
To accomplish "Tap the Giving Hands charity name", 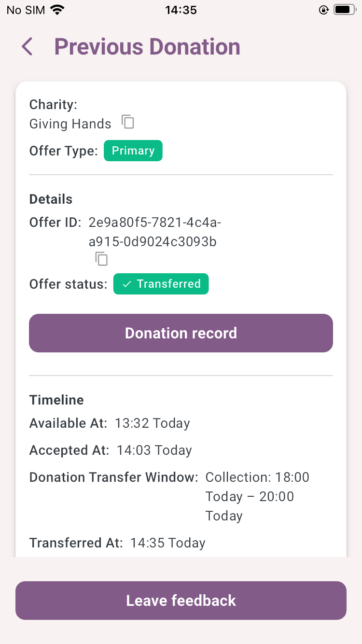I will pos(70,124).
